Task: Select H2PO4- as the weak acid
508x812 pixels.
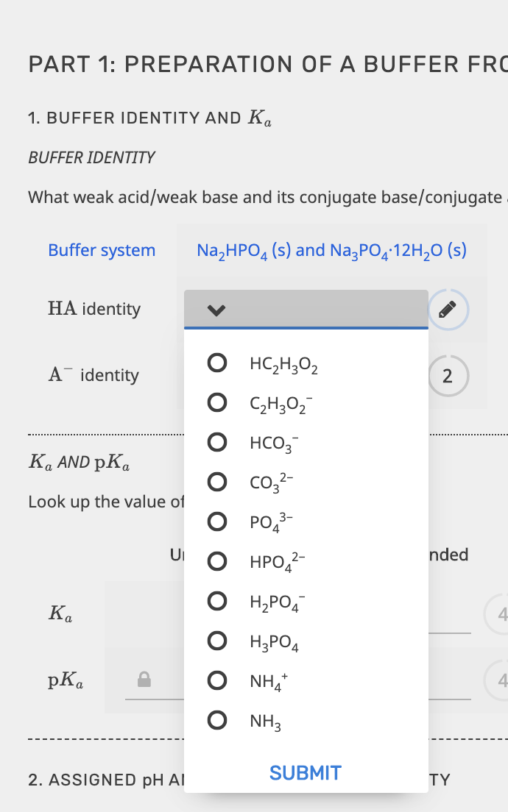Action: point(217,601)
